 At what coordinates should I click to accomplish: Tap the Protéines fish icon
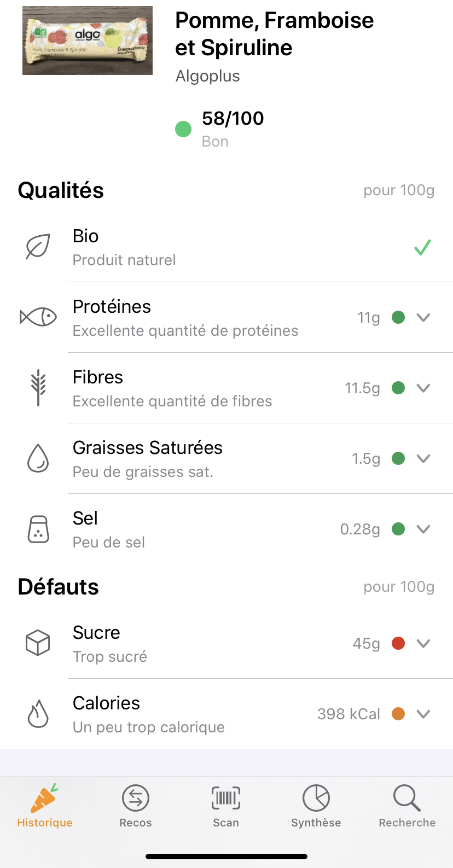click(38, 317)
